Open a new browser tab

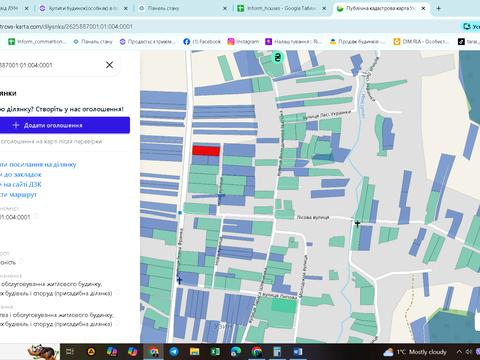point(438,8)
